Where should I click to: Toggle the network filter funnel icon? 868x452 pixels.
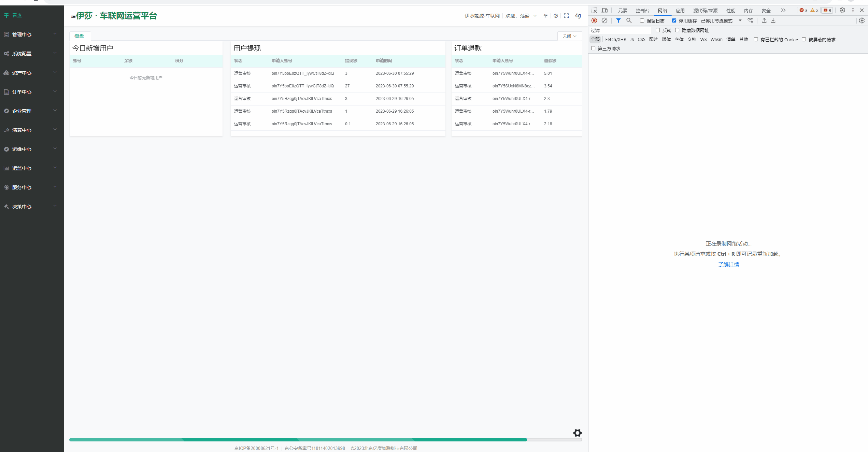[x=618, y=20]
